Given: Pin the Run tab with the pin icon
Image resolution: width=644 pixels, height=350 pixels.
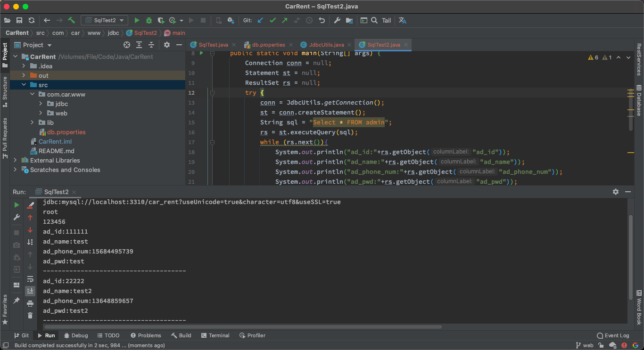Looking at the screenshot, I should point(17,301).
